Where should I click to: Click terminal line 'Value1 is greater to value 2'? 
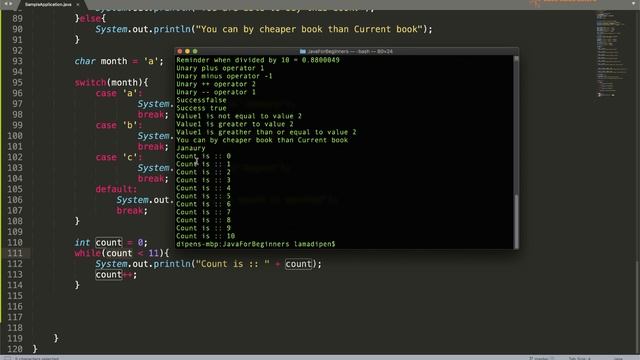tap(235, 124)
